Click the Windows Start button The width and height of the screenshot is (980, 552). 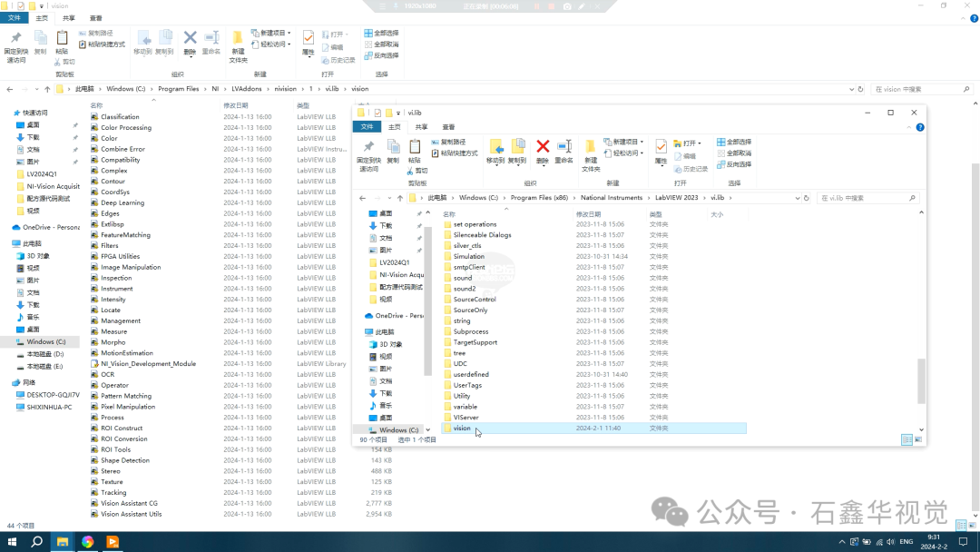(x=12, y=542)
